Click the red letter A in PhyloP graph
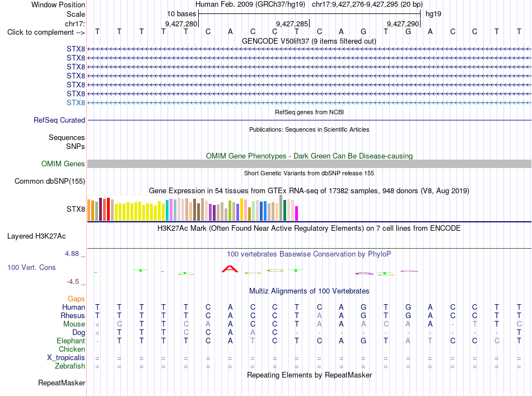The width and height of the screenshot is (532, 396). tap(230, 269)
